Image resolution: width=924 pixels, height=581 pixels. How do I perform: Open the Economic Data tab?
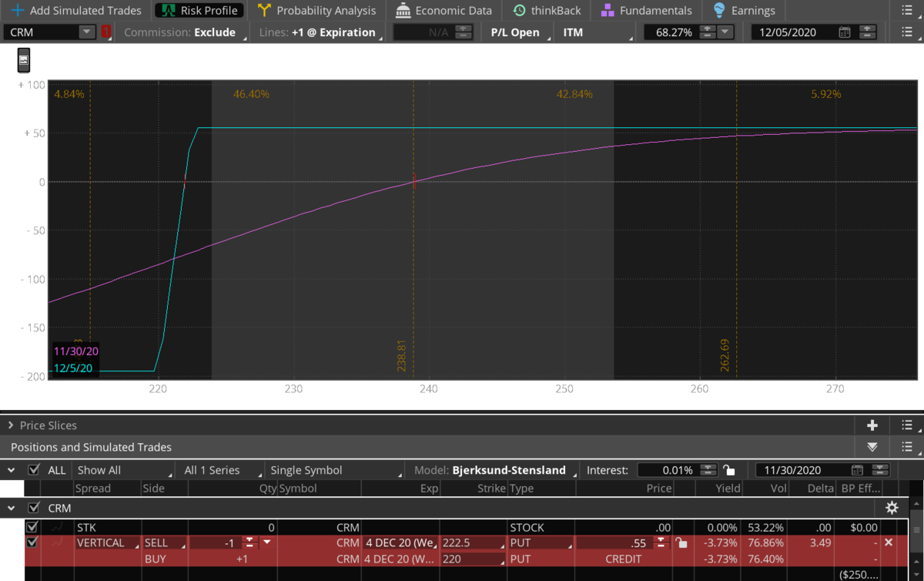[x=444, y=11]
